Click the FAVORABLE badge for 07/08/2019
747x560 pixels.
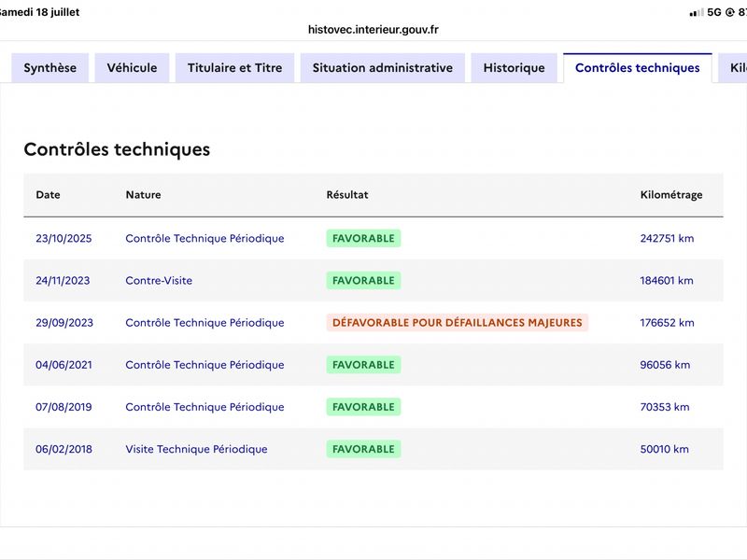coord(363,407)
